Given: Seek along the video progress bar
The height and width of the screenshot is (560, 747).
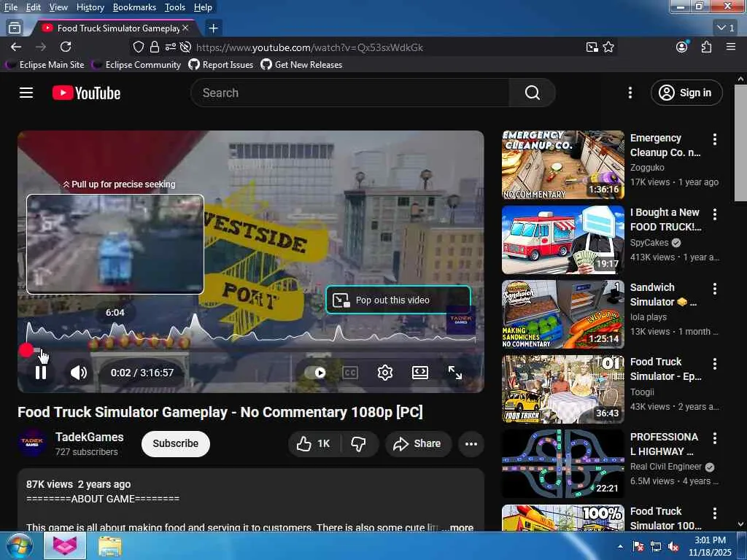Looking at the screenshot, I should point(251,351).
